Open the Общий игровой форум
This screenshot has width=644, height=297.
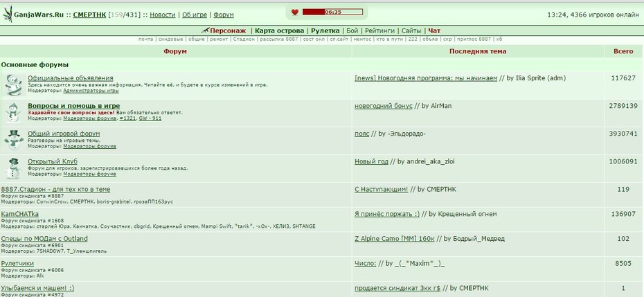[x=64, y=134]
